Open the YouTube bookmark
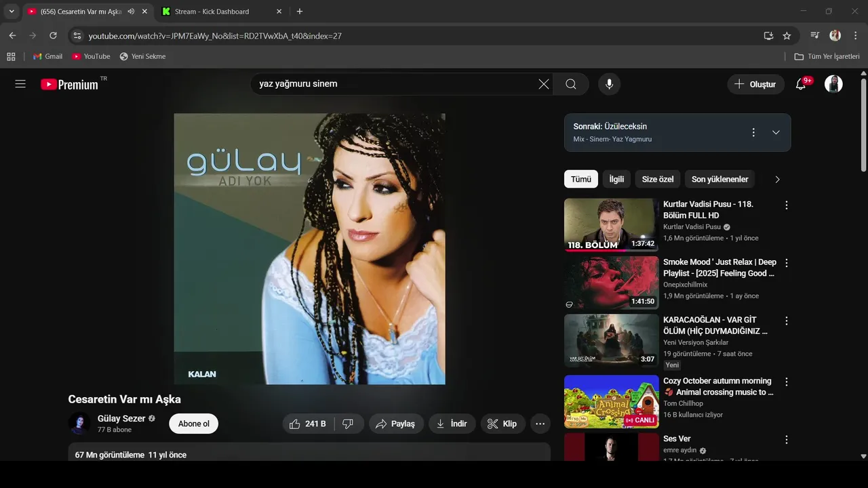Screen dimensions: 868x488 pos(91,56)
